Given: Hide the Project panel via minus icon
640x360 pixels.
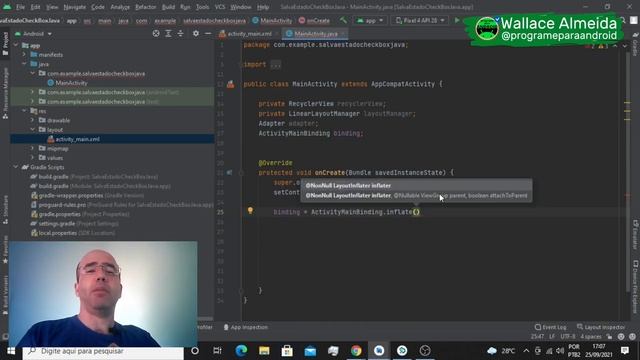Looking at the screenshot, I should click(x=208, y=33).
